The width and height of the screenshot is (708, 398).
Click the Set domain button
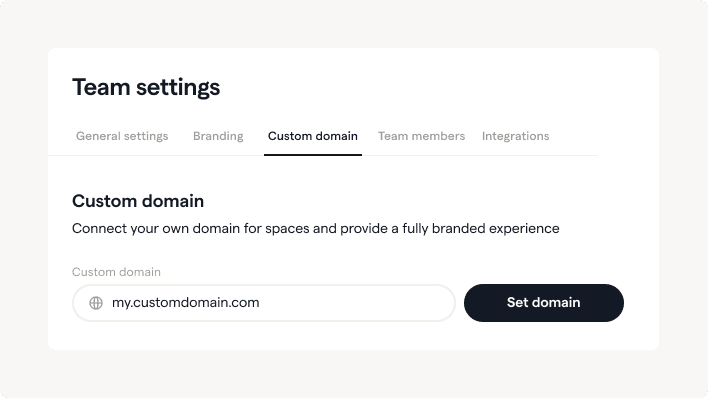[544, 303]
